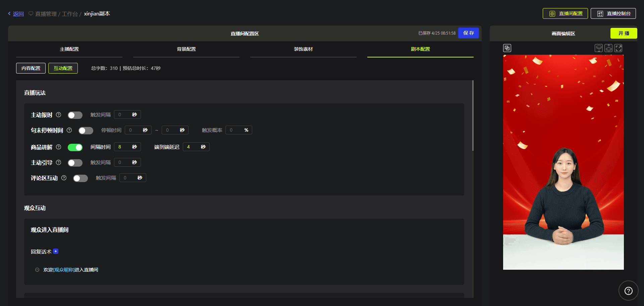
Task: Open the round help button at bottom right
Action: click(x=628, y=291)
